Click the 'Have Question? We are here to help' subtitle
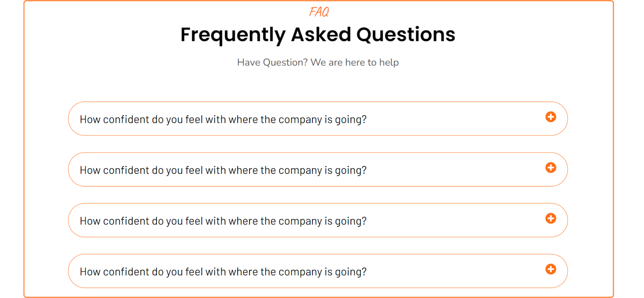The height and width of the screenshot is (298, 644). click(318, 62)
